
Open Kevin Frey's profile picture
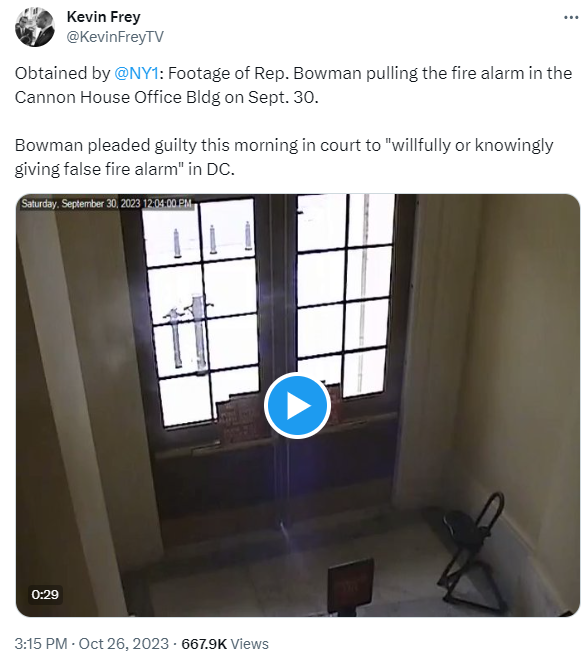35,27
